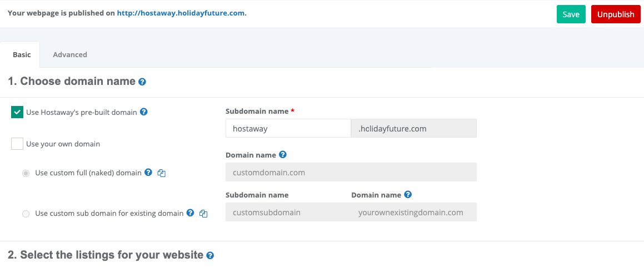Image resolution: width=644 pixels, height=268 pixels.
Task: Click the Subdomain name field containing hostaway
Action: 288,129
